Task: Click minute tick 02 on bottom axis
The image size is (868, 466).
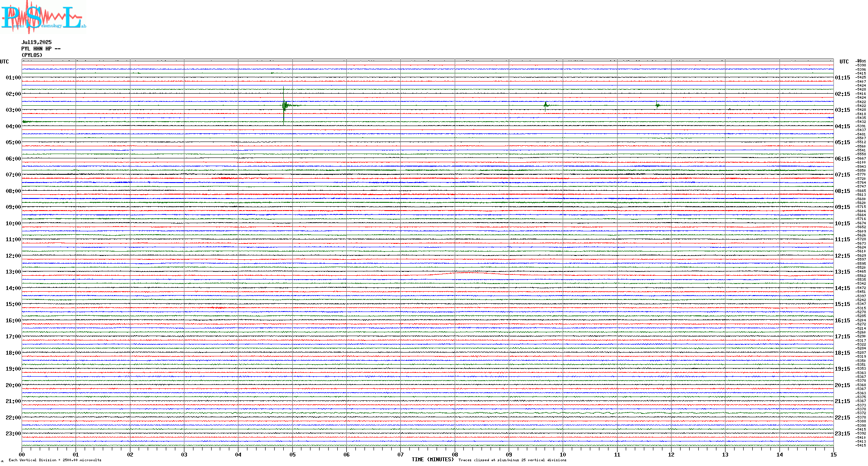Action: point(130,454)
